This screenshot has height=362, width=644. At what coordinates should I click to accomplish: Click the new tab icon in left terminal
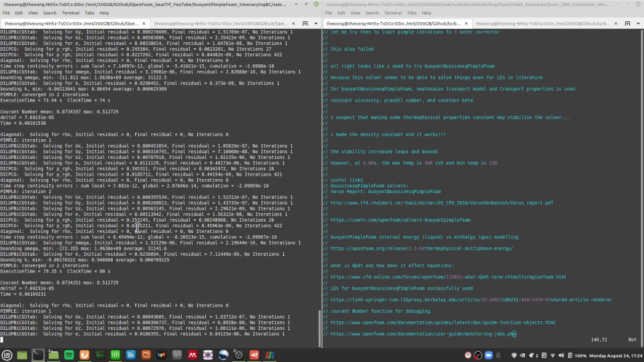tap(305, 24)
